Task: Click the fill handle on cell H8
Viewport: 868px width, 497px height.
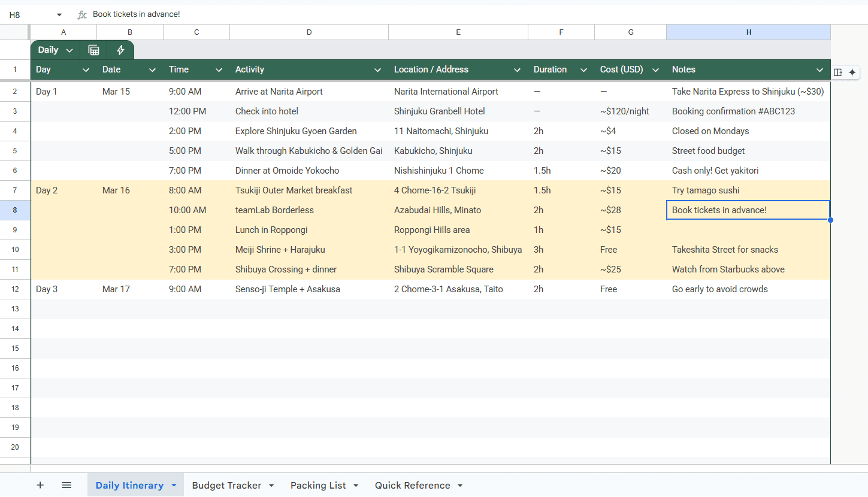Action: coord(830,220)
